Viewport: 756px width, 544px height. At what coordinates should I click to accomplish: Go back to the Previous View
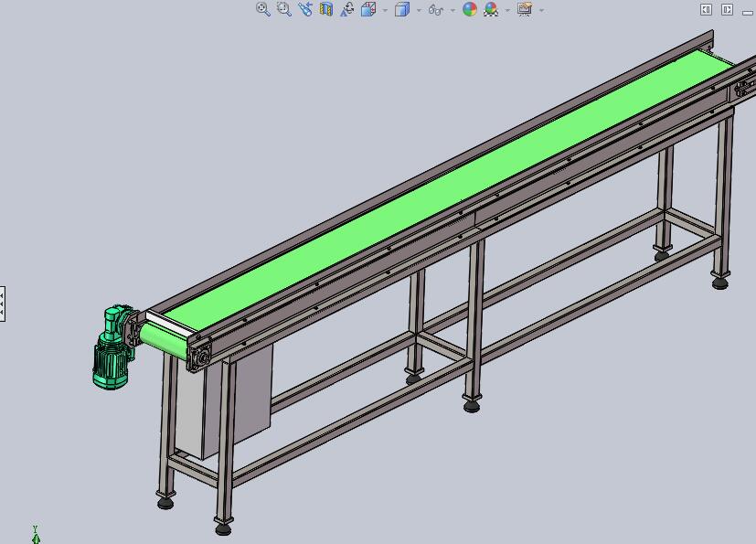click(305, 9)
